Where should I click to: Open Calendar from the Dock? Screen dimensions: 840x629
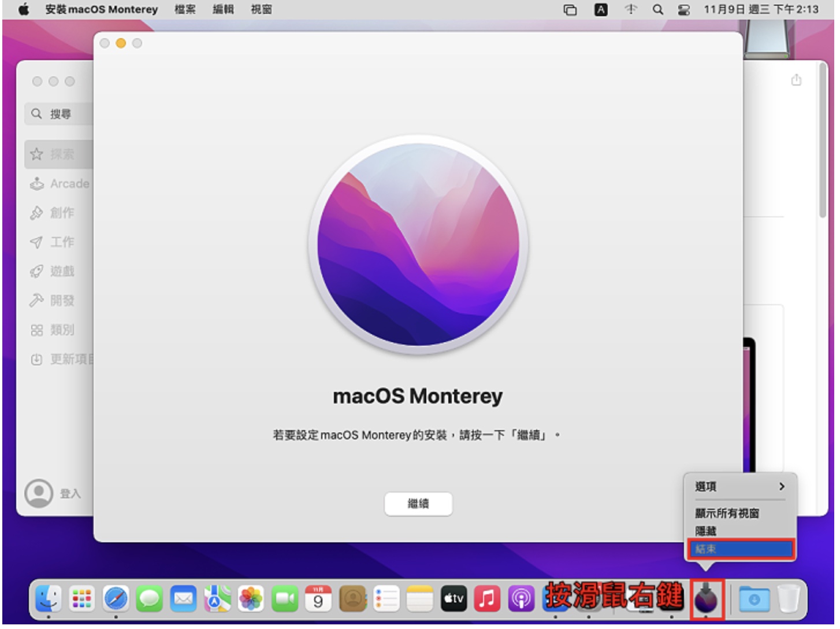click(318, 599)
